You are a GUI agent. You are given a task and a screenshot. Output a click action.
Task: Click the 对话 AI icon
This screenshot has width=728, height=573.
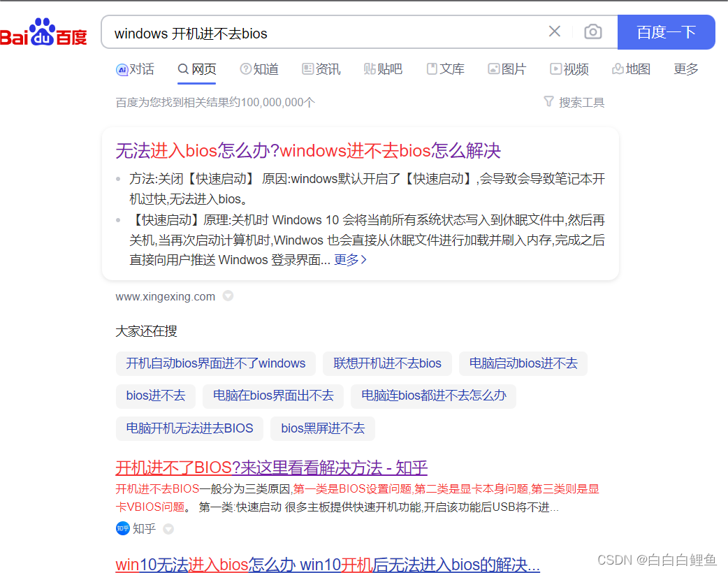tap(122, 70)
